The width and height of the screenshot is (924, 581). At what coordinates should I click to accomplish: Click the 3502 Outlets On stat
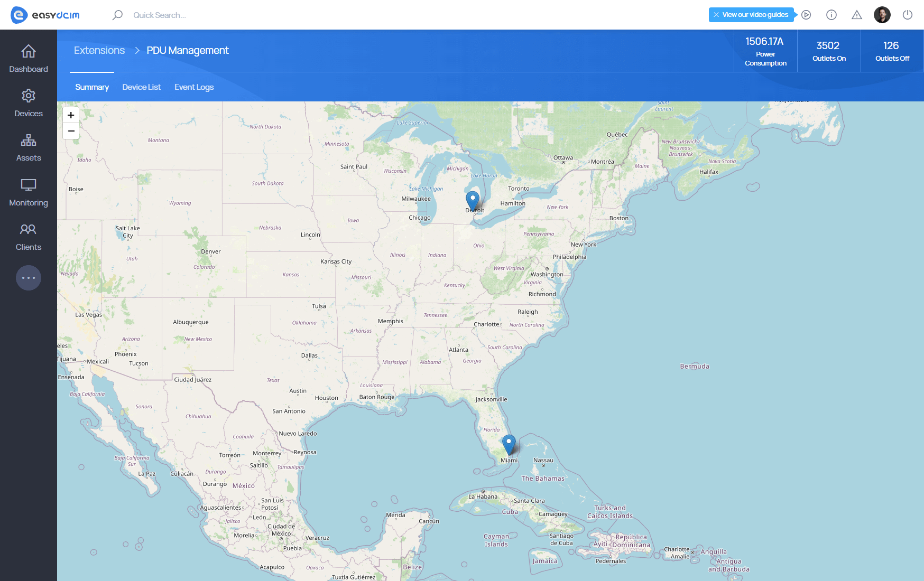(x=829, y=51)
